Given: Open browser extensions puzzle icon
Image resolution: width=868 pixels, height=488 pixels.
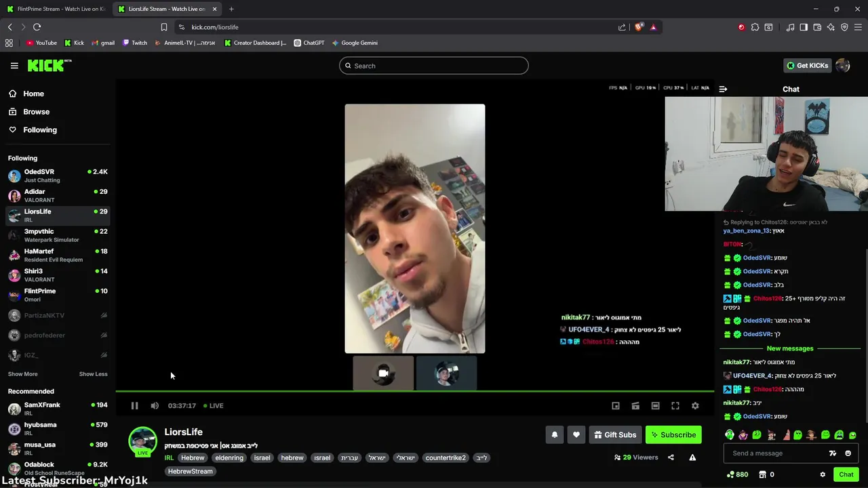Looking at the screenshot, I should click(x=755, y=27).
